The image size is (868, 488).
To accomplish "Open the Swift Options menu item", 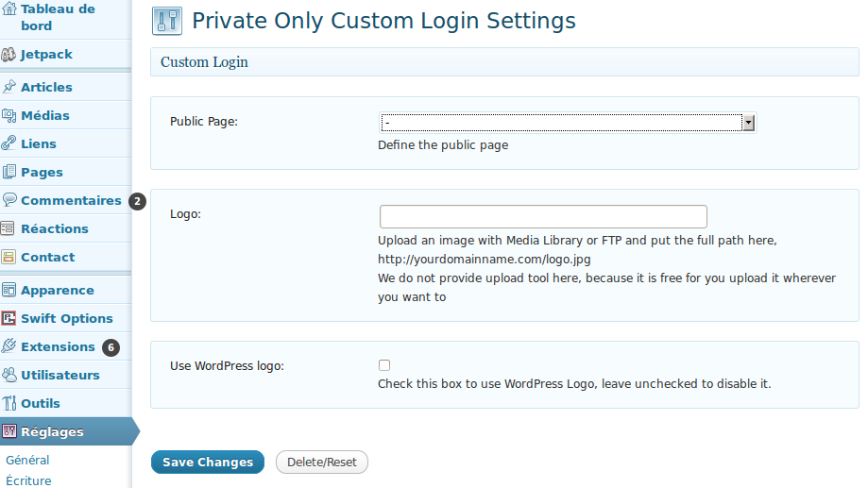I will pos(66,318).
